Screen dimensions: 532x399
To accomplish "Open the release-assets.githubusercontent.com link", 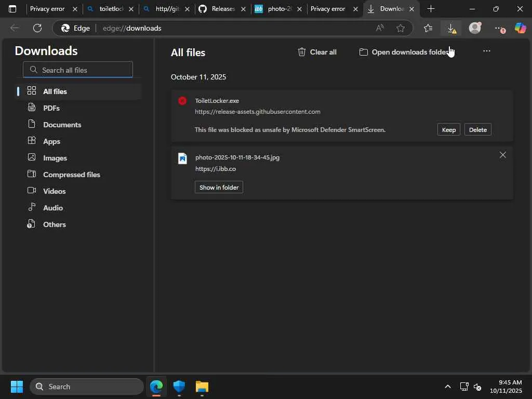I will pos(258,112).
